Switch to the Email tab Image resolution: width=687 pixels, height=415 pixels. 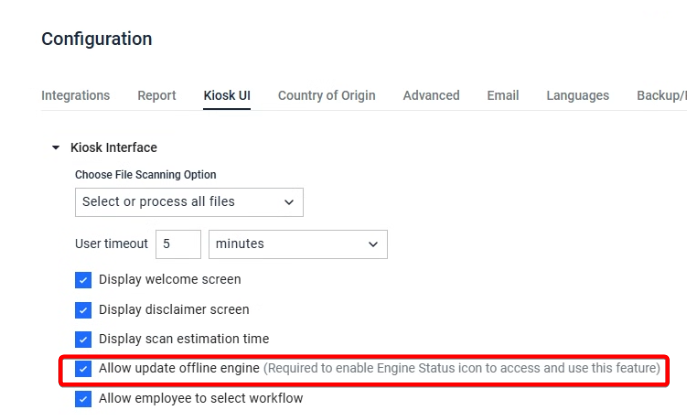[x=502, y=96]
